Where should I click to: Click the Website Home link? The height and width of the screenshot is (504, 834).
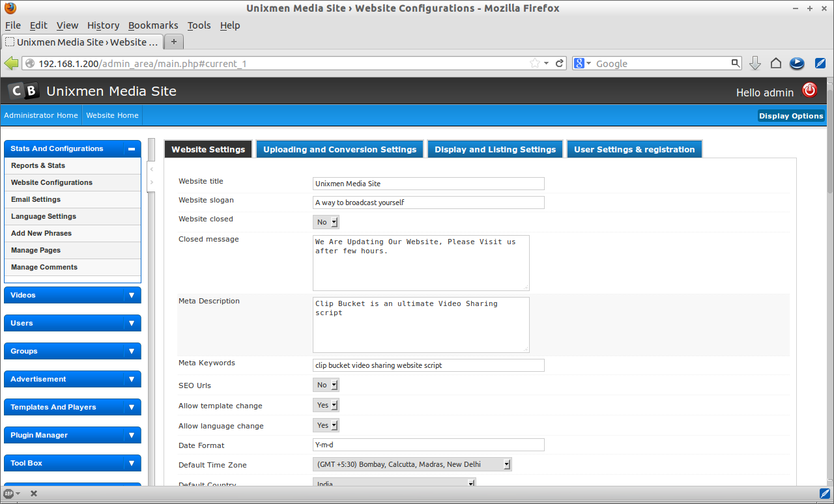tap(112, 115)
